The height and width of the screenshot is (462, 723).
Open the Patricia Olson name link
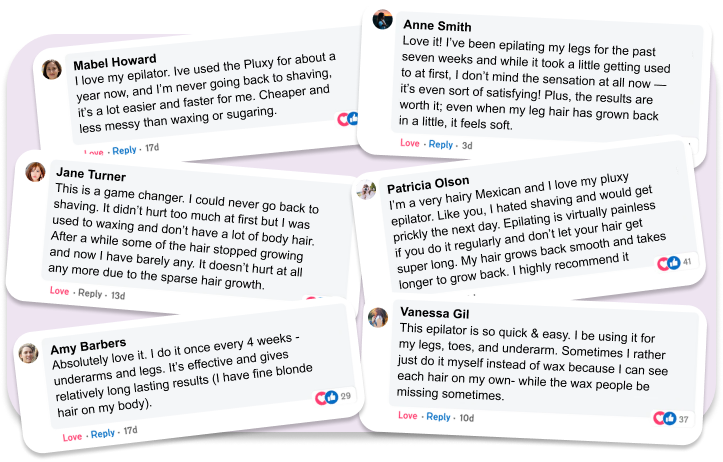click(x=428, y=185)
